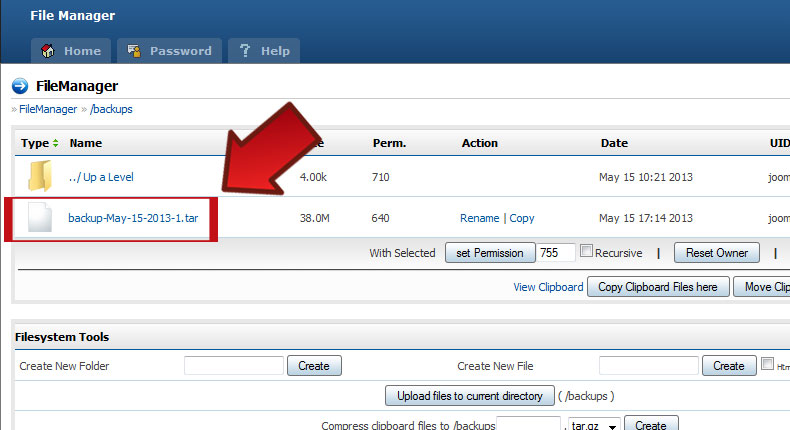Click the Password tab icon

tap(133, 51)
